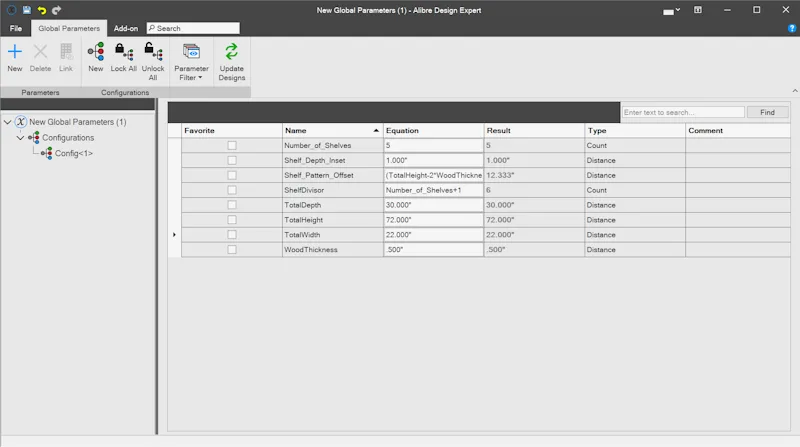Click the Unlock All icon
This screenshot has height=447, width=800.
click(x=153, y=52)
